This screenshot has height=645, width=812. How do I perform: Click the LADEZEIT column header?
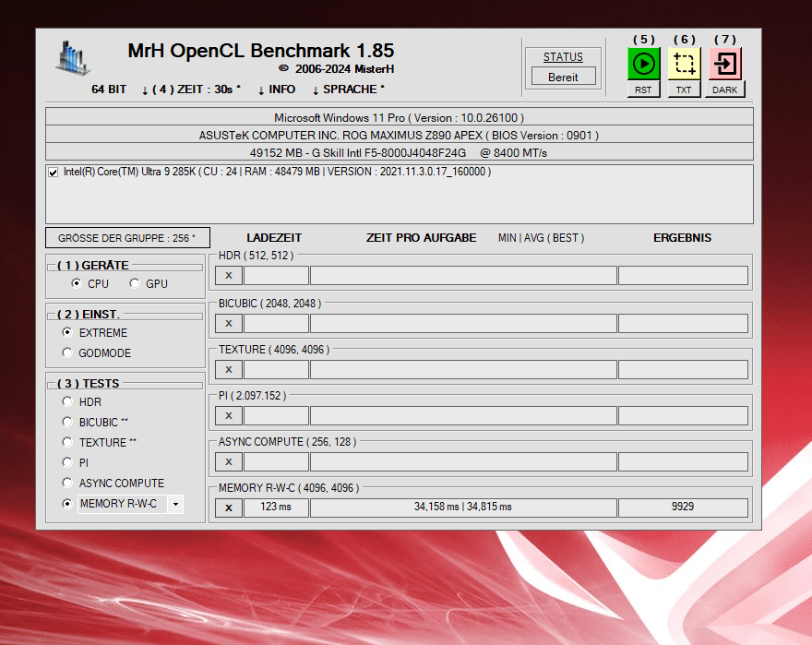point(274,238)
